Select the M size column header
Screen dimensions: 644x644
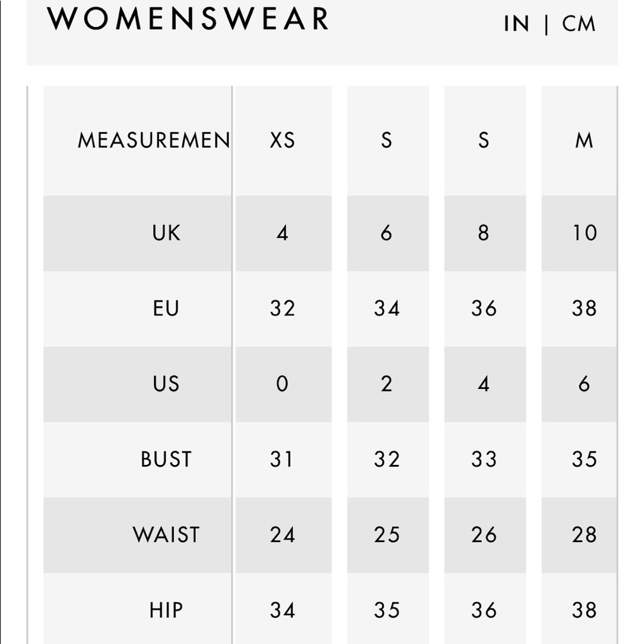point(579,140)
